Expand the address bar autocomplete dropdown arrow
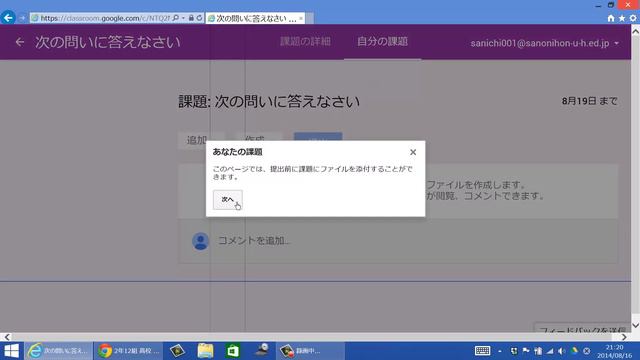This screenshot has width=640, height=360. coord(183,18)
